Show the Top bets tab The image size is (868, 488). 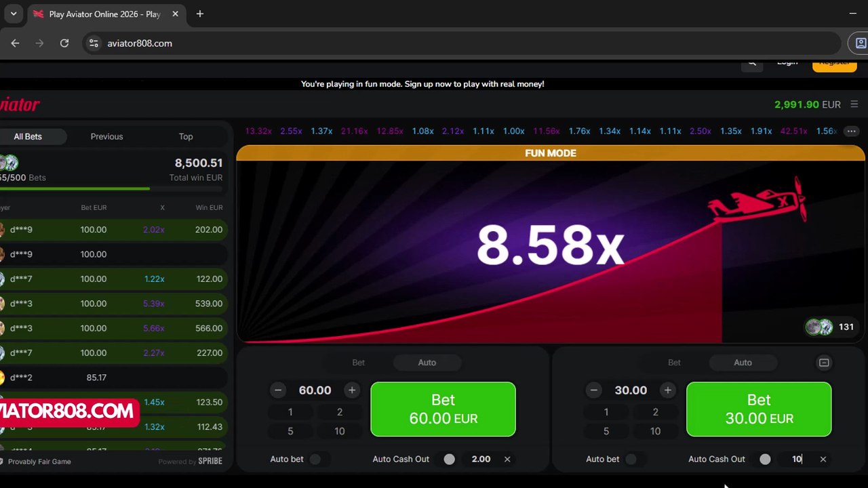tap(186, 136)
